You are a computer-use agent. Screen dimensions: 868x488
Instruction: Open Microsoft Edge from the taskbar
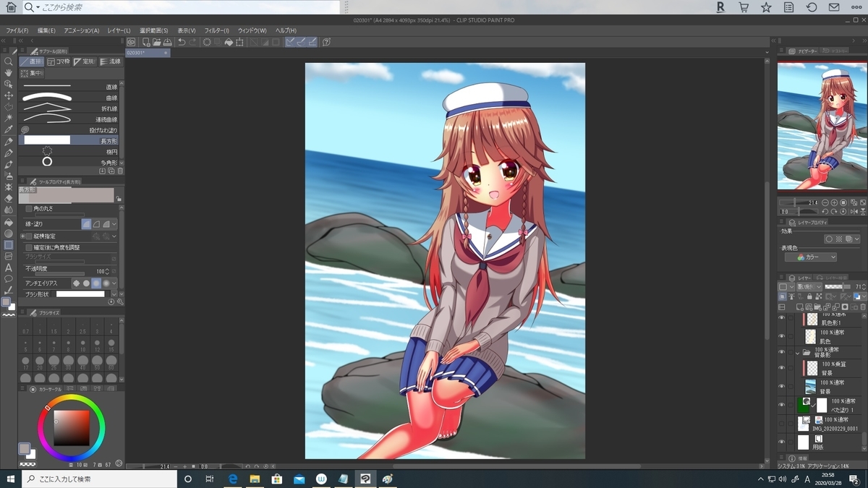(x=234, y=479)
